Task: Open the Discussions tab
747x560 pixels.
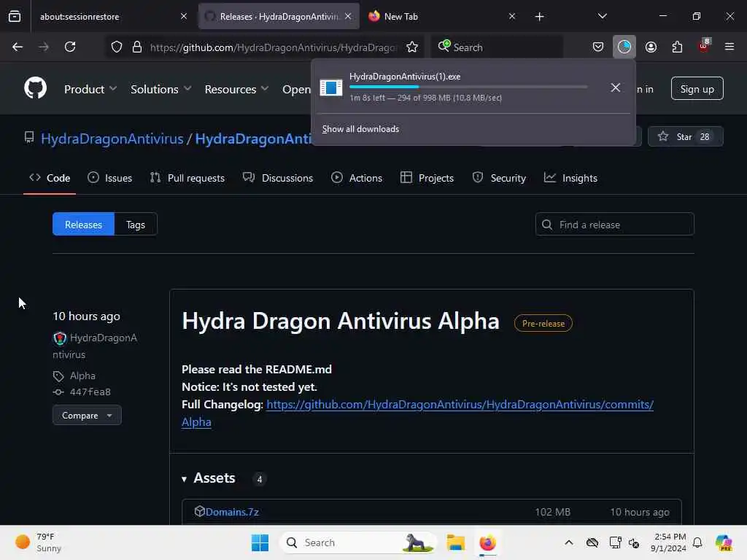Action: click(278, 178)
